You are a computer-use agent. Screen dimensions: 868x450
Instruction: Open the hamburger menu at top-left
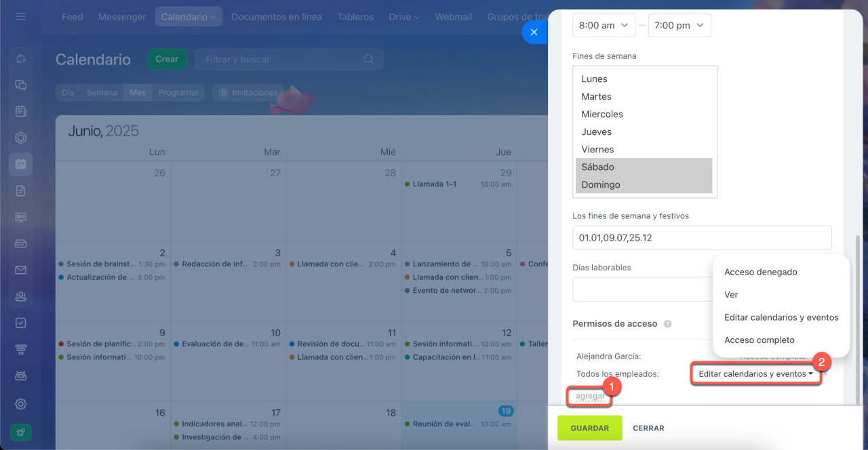pos(21,16)
